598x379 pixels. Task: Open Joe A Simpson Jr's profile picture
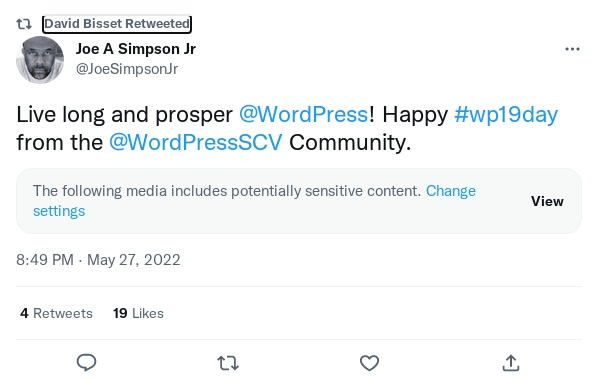pos(40,60)
